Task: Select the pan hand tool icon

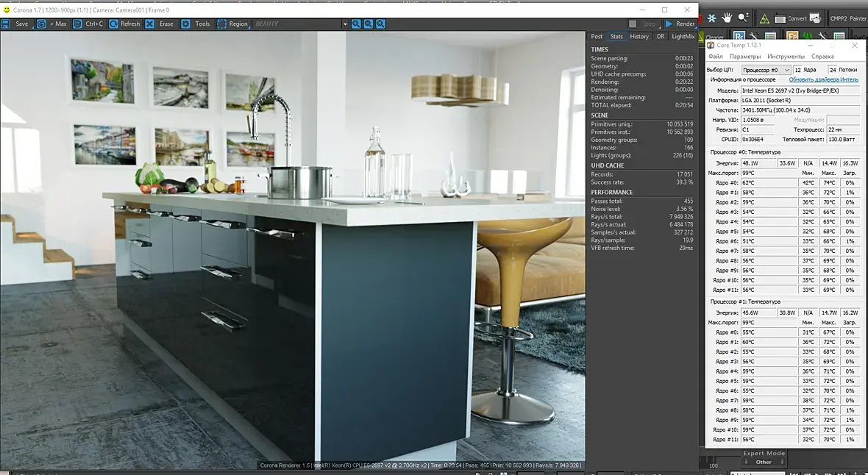Action: pos(727,18)
